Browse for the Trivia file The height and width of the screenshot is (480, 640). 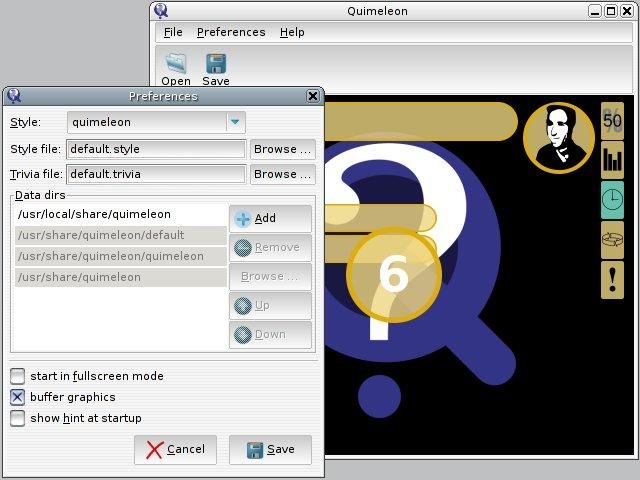pyautogui.click(x=283, y=174)
